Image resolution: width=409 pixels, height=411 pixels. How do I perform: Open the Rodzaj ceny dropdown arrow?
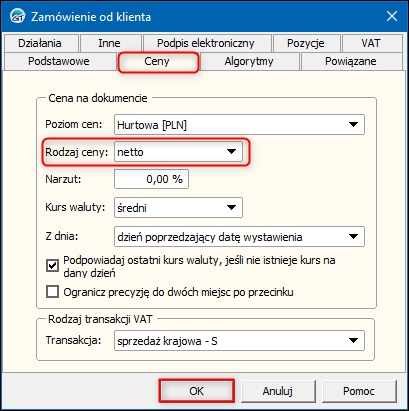tap(231, 152)
